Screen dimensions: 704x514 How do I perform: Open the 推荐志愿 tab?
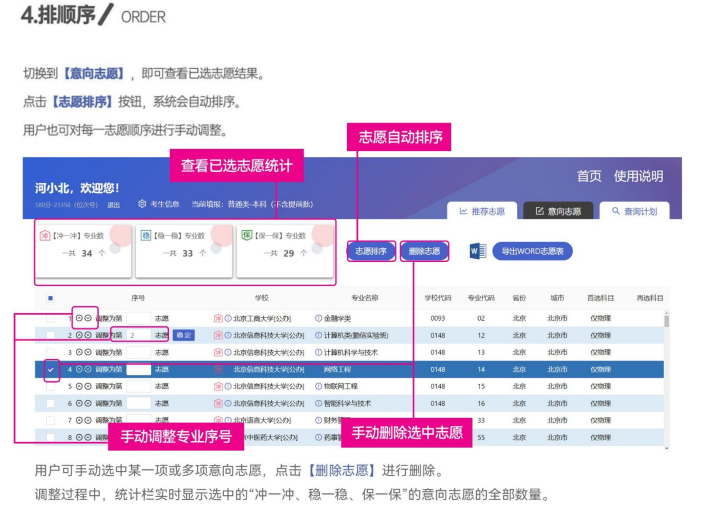click(x=482, y=211)
